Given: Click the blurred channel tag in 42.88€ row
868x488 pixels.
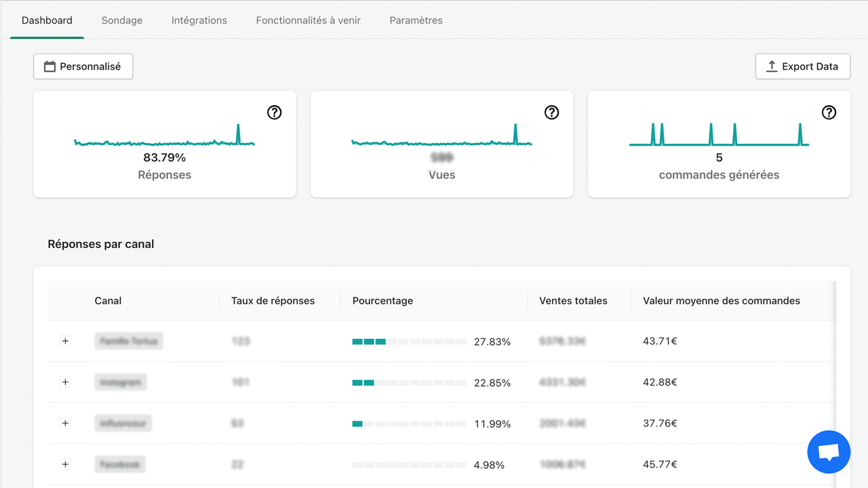Looking at the screenshot, I should point(121,382).
